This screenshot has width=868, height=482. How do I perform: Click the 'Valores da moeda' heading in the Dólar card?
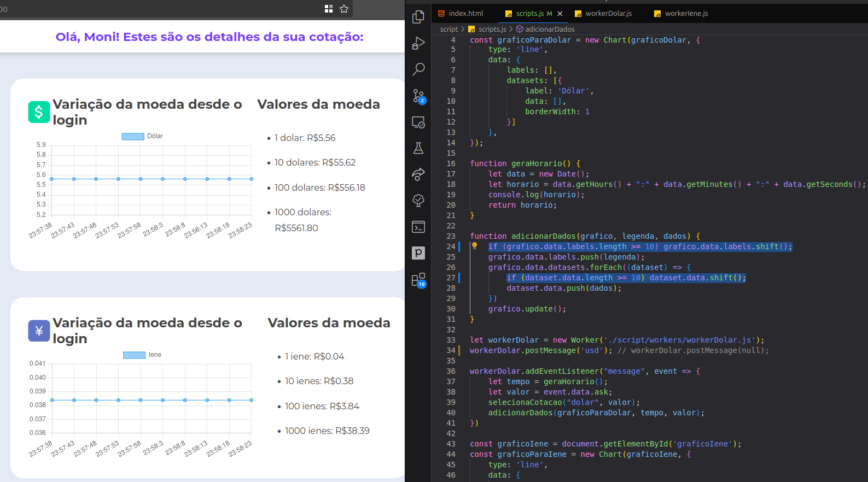(318, 104)
